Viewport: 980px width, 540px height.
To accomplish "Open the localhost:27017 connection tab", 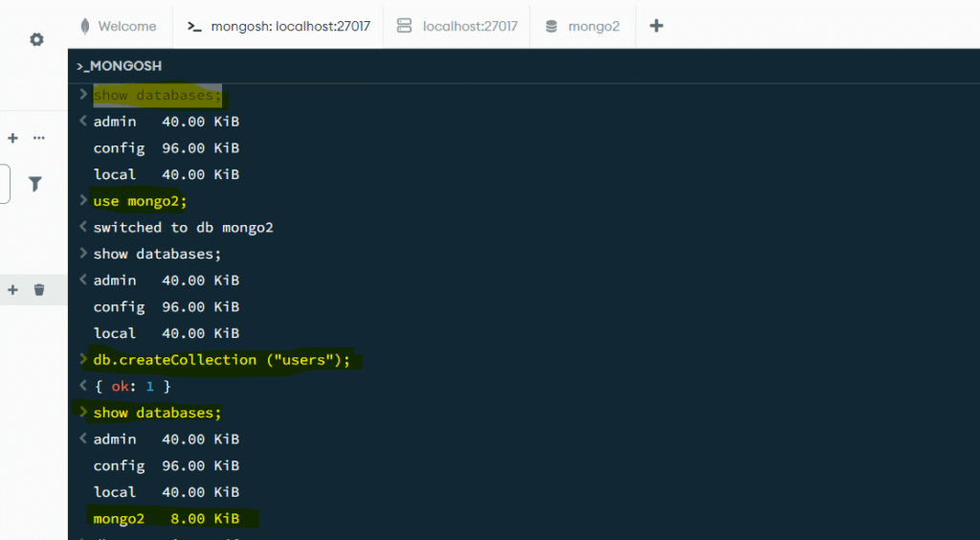I will point(457,26).
